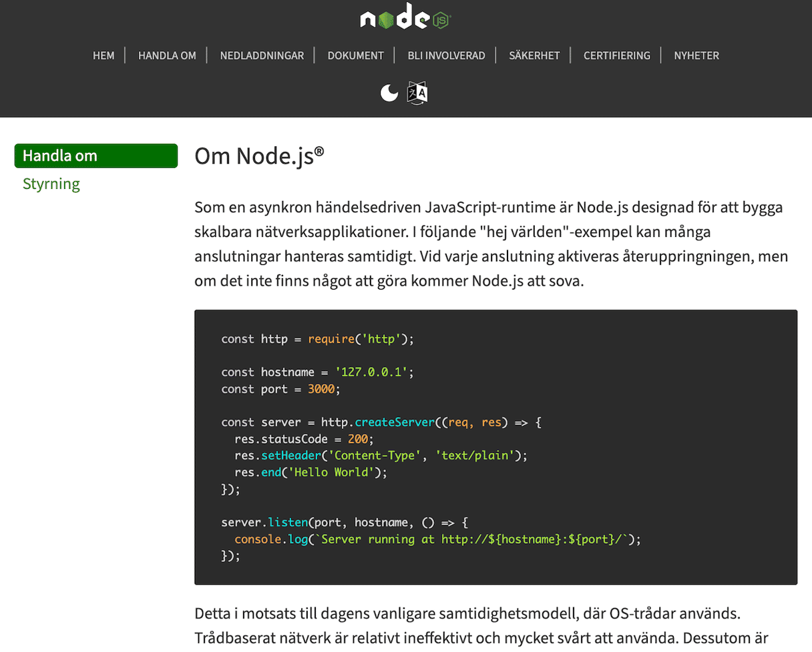View NYHETER from the top menu

(x=696, y=55)
